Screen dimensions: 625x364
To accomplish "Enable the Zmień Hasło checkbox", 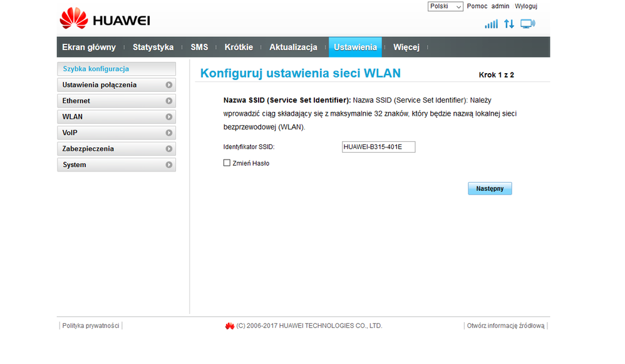I will (x=227, y=163).
